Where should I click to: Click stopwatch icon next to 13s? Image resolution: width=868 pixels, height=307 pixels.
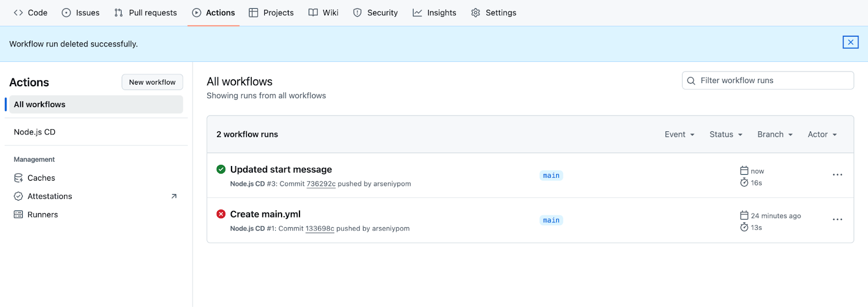click(x=744, y=227)
